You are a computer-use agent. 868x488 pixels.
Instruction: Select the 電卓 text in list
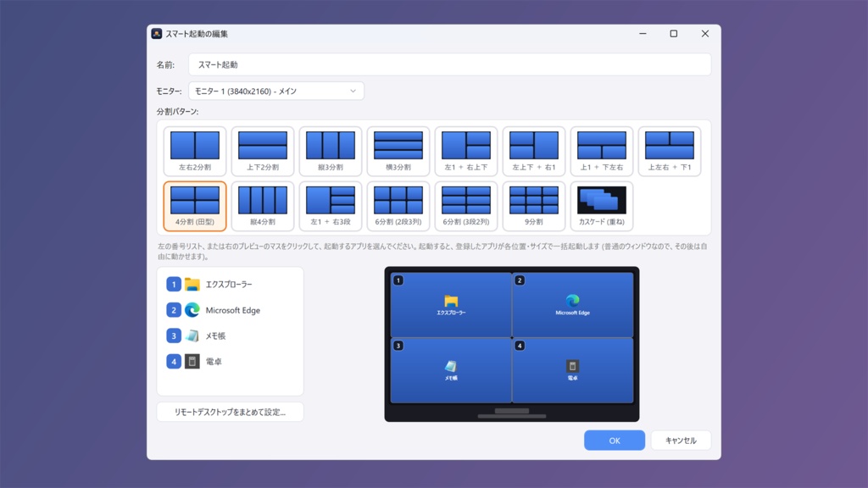pos(214,361)
